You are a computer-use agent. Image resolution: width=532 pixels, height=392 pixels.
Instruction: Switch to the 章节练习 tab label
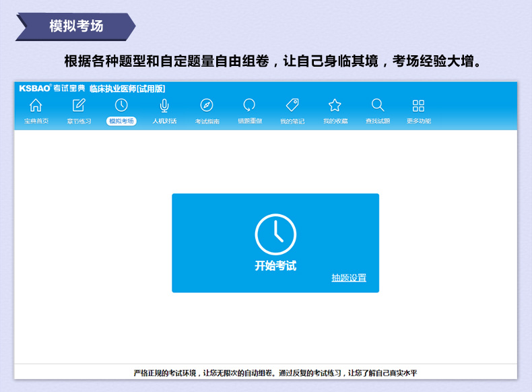pos(79,121)
